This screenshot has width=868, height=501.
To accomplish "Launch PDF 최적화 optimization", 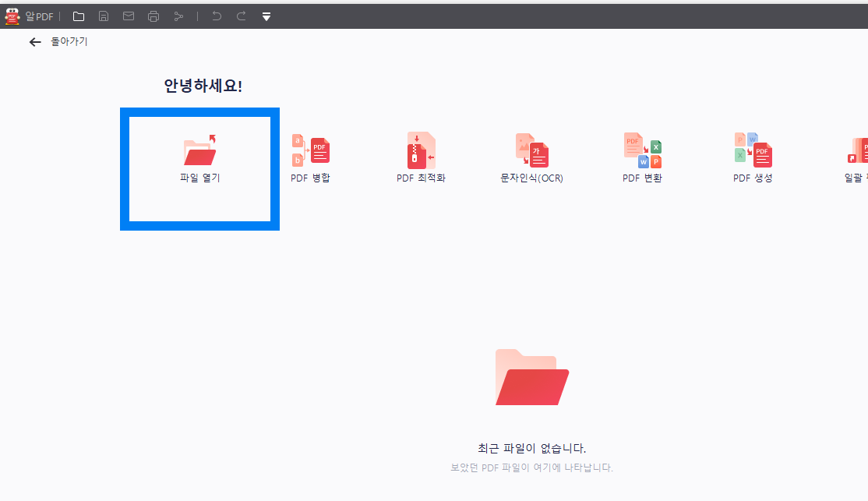I will 421,157.
